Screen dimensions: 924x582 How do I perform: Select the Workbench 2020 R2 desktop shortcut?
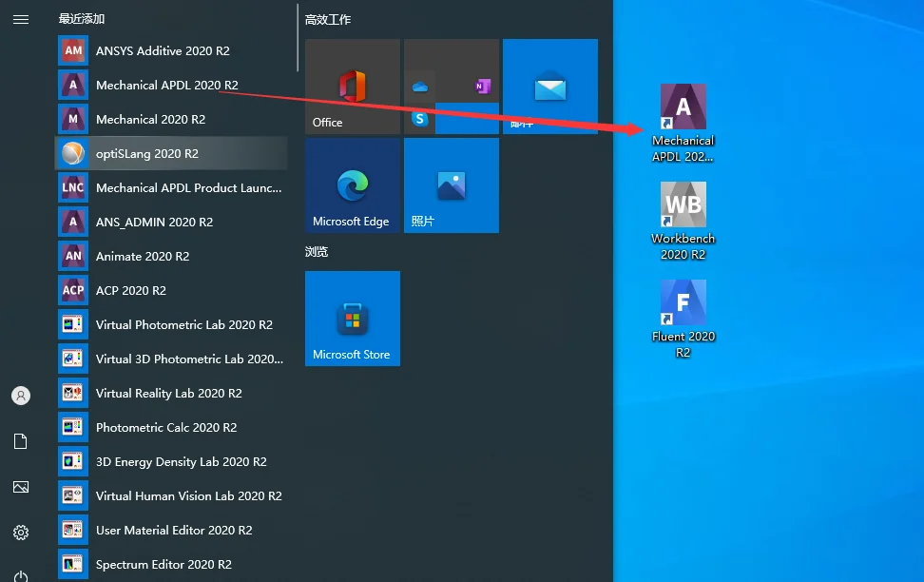click(683, 222)
